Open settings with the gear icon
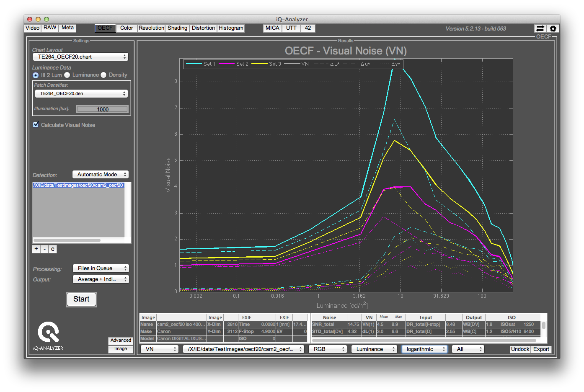584x392 pixels. tap(553, 28)
